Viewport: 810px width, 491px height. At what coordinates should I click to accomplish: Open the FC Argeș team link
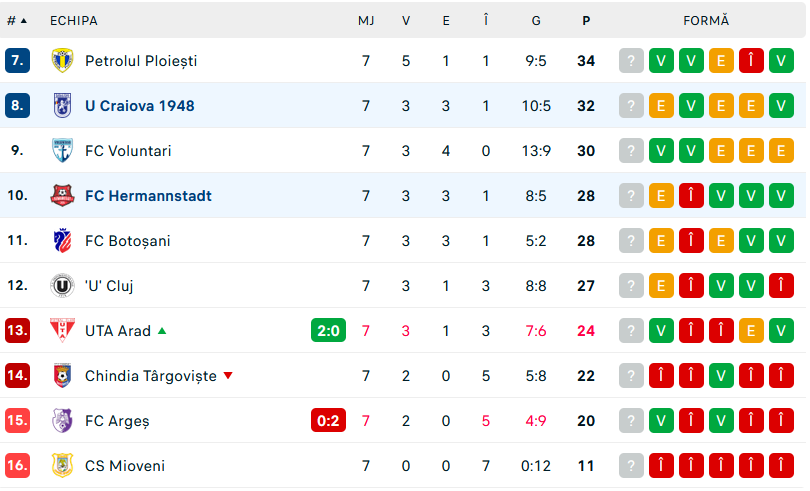pos(117,421)
